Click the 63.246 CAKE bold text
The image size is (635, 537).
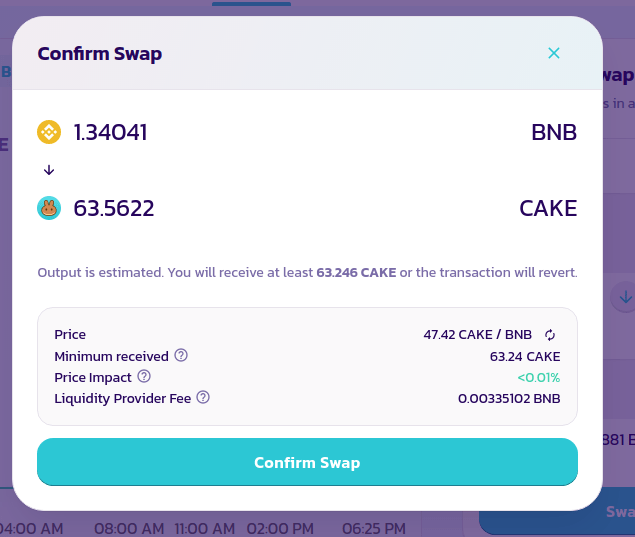(x=356, y=273)
